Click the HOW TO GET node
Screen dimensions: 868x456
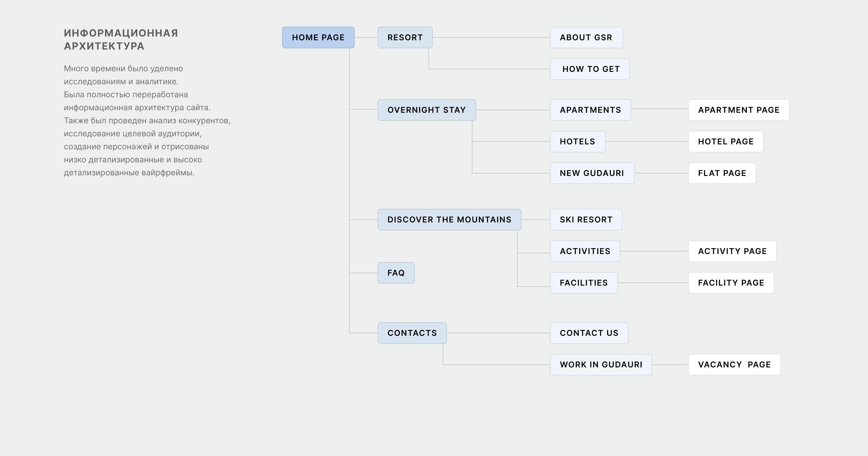[x=590, y=69]
